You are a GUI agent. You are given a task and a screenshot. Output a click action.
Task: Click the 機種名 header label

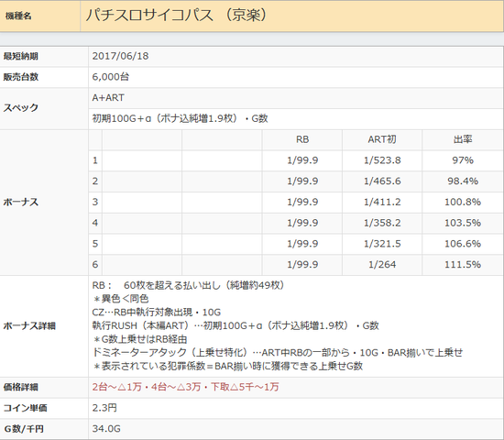(18, 16)
